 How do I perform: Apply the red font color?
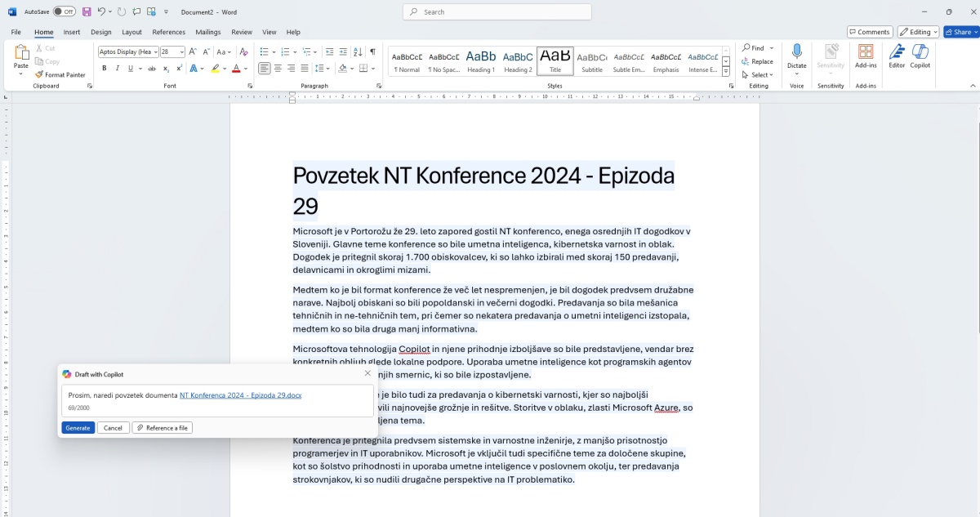click(x=235, y=69)
